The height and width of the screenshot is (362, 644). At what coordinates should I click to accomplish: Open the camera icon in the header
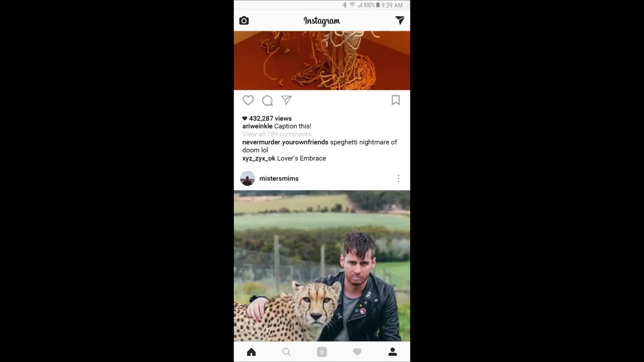coord(244,21)
